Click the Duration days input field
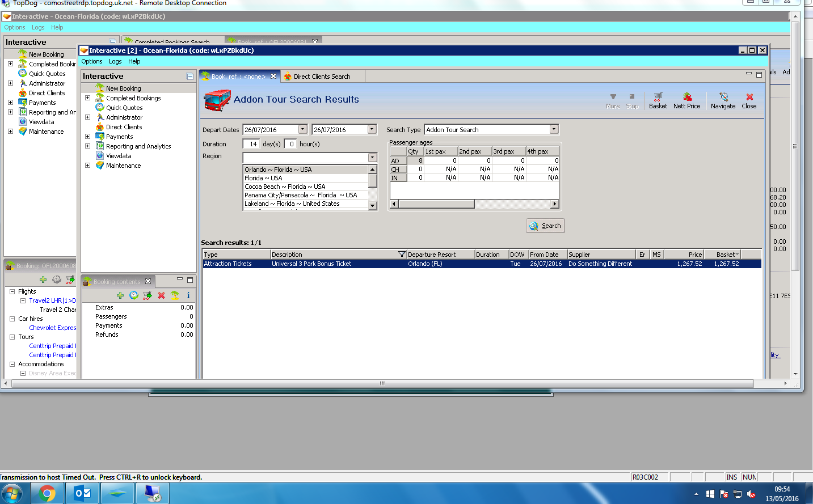The width and height of the screenshot is (813, 504). pos(251,144)
